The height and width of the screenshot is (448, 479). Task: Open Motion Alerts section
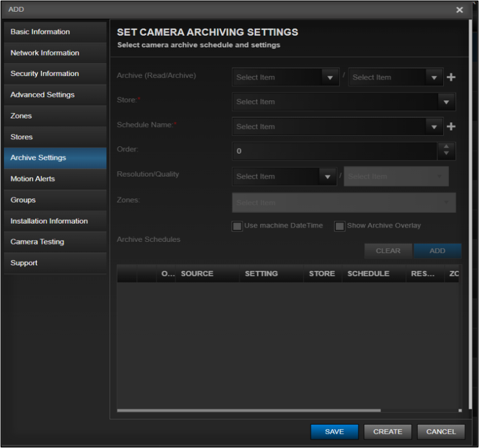pos(55,179)
